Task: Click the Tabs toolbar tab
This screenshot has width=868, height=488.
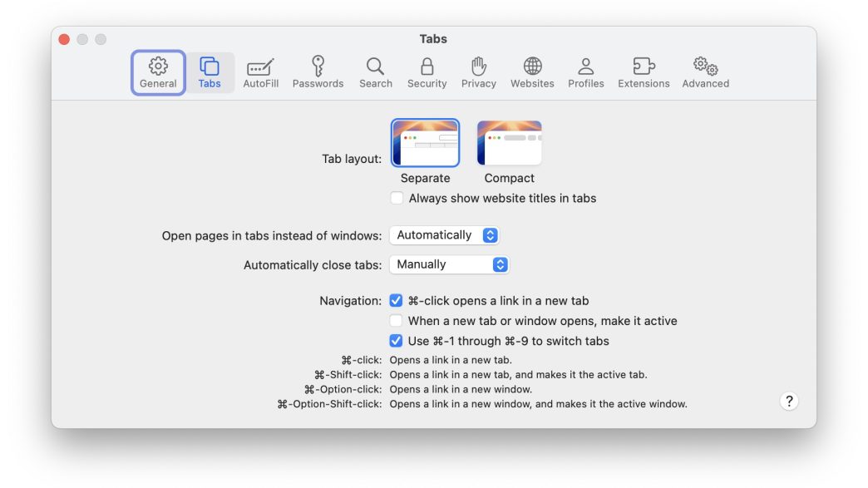Action: (210, 72)
